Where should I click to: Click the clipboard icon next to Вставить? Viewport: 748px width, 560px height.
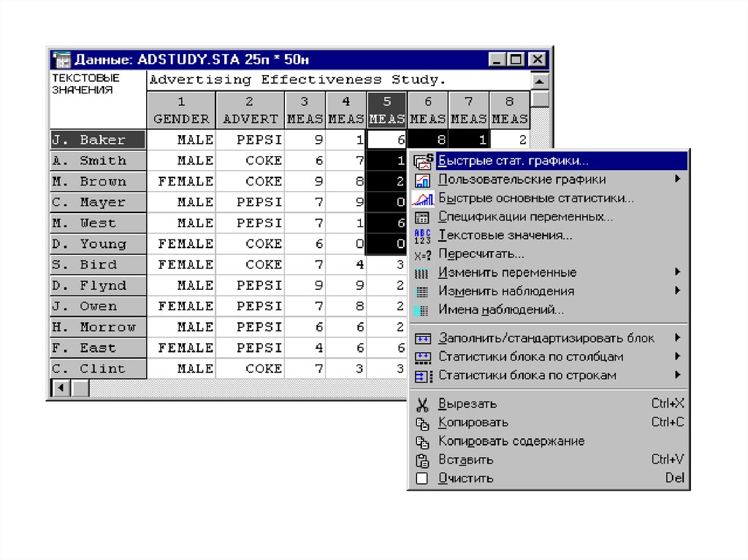pyautogui.click(x=422, y=460)
